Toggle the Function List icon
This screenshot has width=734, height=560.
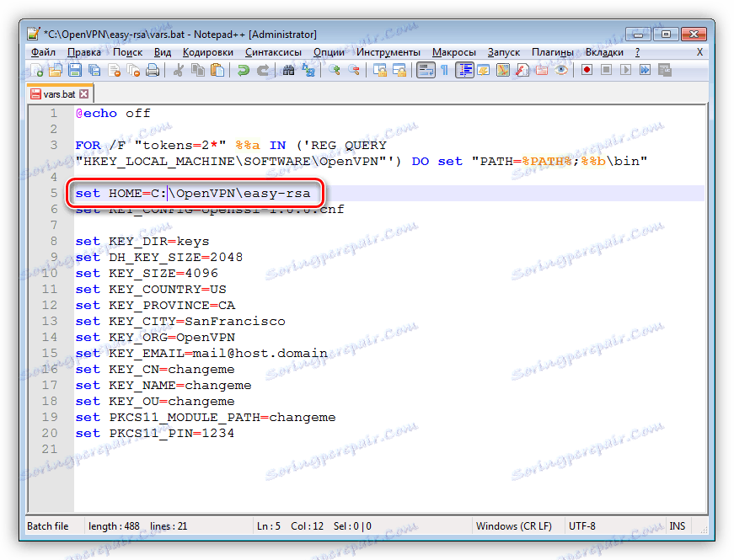click(522, 71)
